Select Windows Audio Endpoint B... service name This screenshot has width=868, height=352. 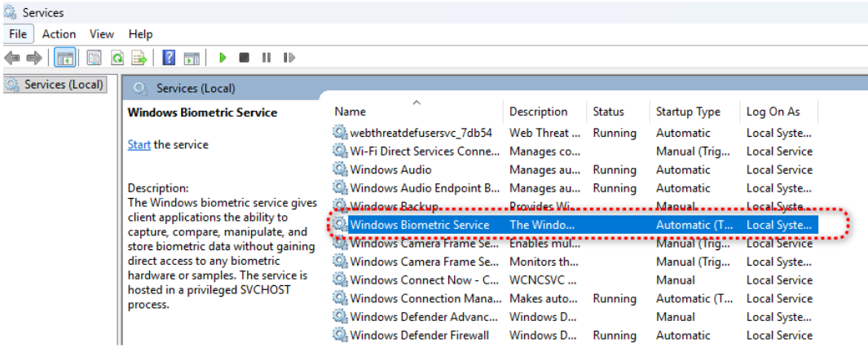(425, 187)
